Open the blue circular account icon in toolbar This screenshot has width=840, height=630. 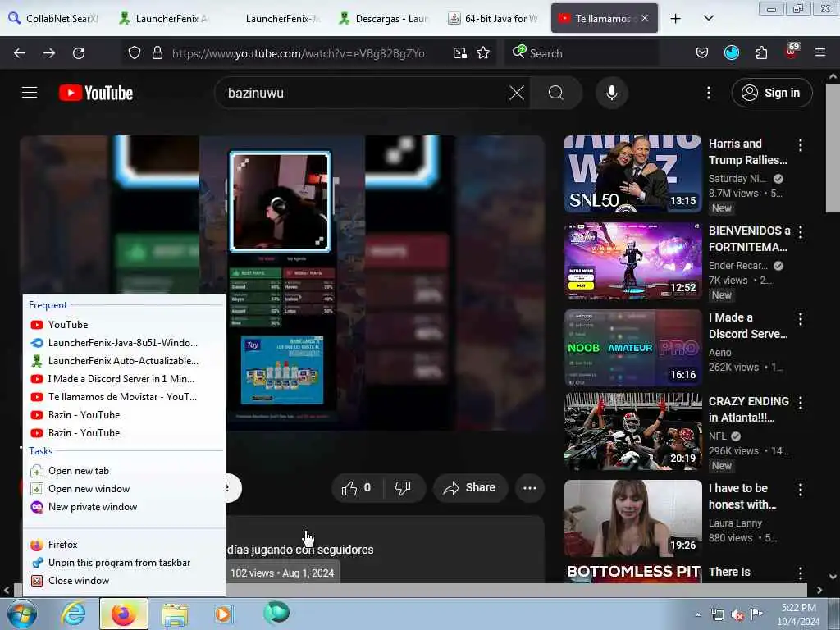pos(731,53)
